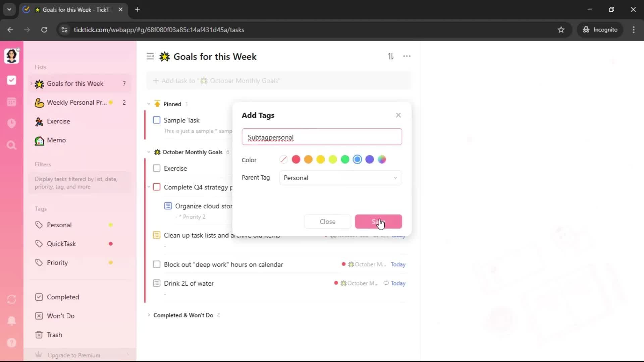Toggle the sidebar collapse icon beside title

[150, 56]
